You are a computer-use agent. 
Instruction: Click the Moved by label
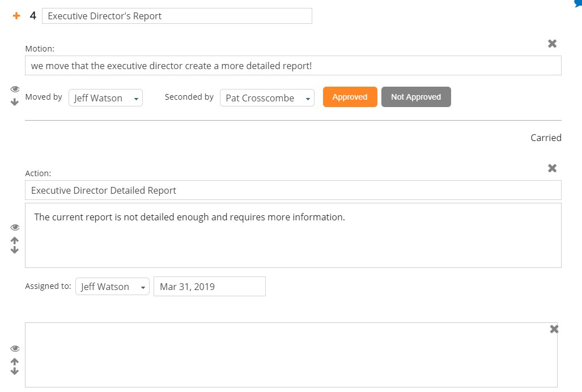(x=44, y=97)
